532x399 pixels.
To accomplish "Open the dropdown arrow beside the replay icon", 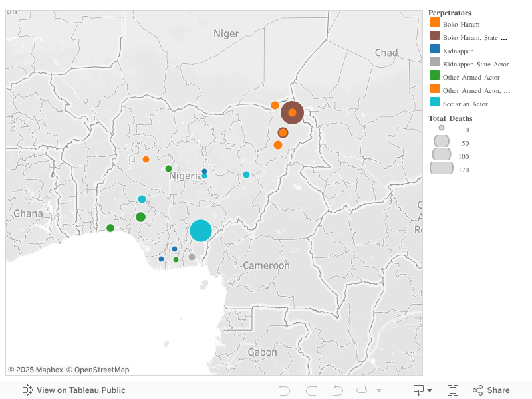I will [378, 390].
